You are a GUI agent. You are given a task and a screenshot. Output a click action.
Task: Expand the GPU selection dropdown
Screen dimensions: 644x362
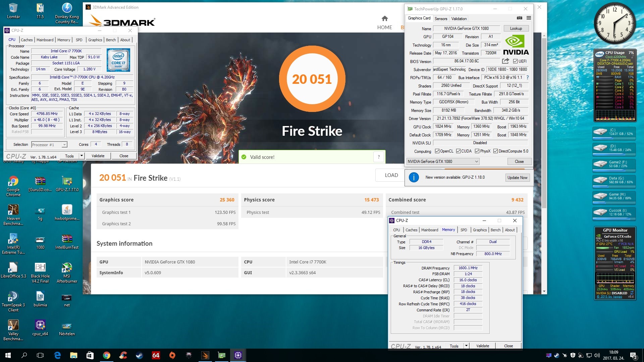(476, 162)
